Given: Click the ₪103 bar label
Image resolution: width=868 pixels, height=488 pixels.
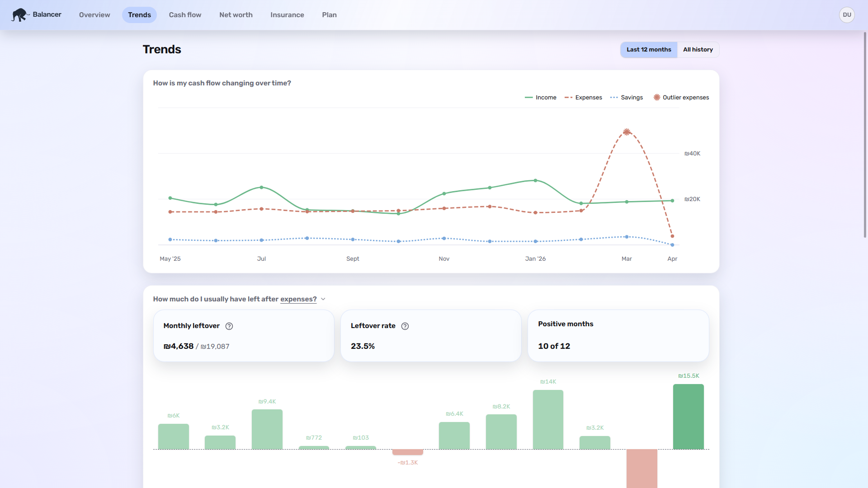Looking at the screenshot, I should [x=361, y=438].
